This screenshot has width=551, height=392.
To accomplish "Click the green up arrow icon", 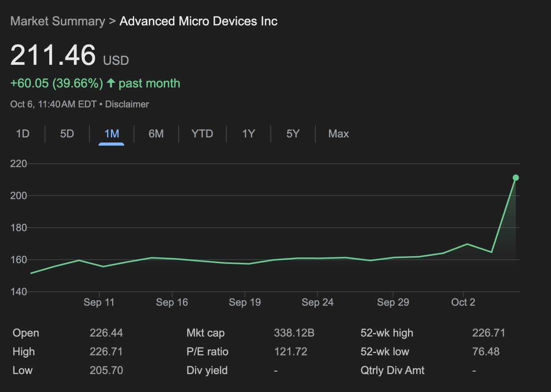I will click(x=111, y=83).
